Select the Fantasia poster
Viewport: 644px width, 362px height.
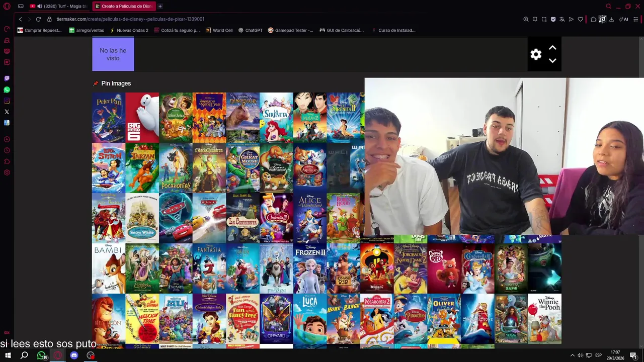coord(209,268)
